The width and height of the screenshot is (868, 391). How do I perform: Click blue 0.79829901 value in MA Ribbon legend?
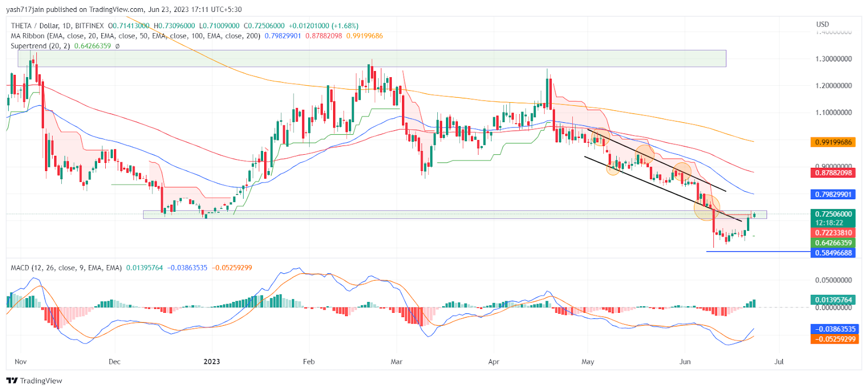click(283, 36)
